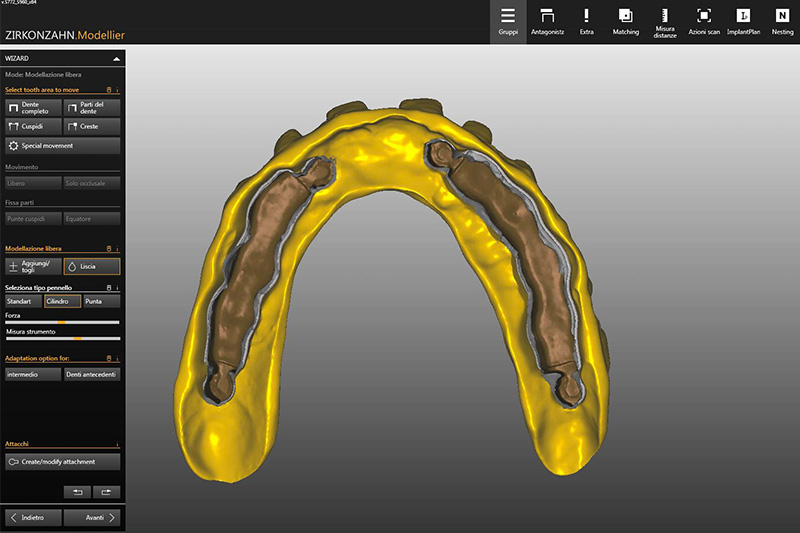The image size is (800, 533).
Task: Choose Dente completo tooth area
Action: [x=33, y=107]
